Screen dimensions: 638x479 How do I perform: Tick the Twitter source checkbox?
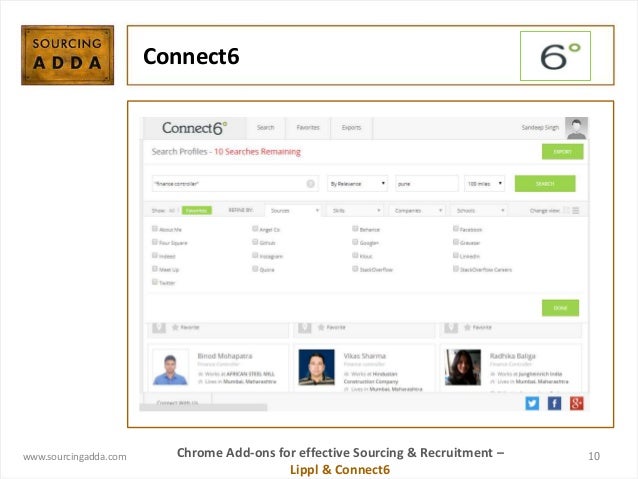155,282
